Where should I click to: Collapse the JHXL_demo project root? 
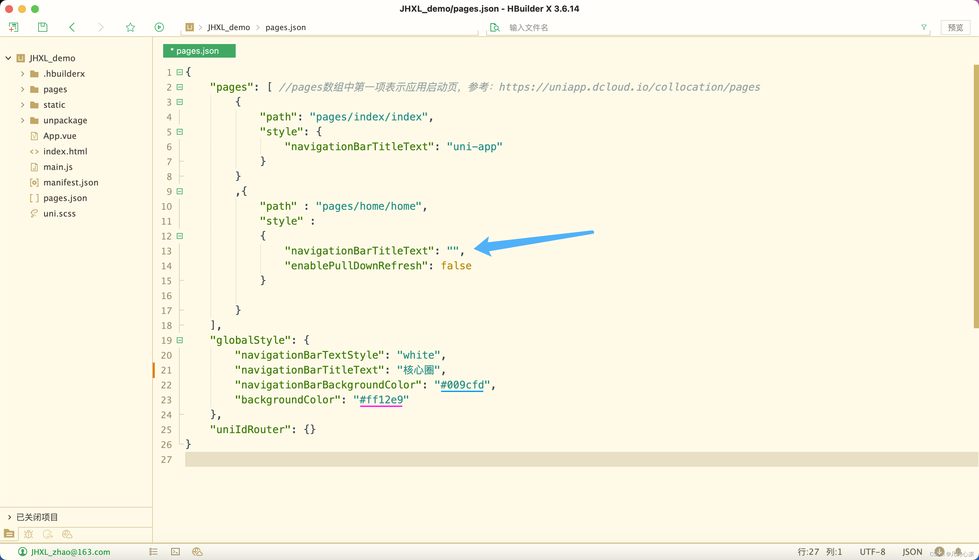(x=8, y=58)
